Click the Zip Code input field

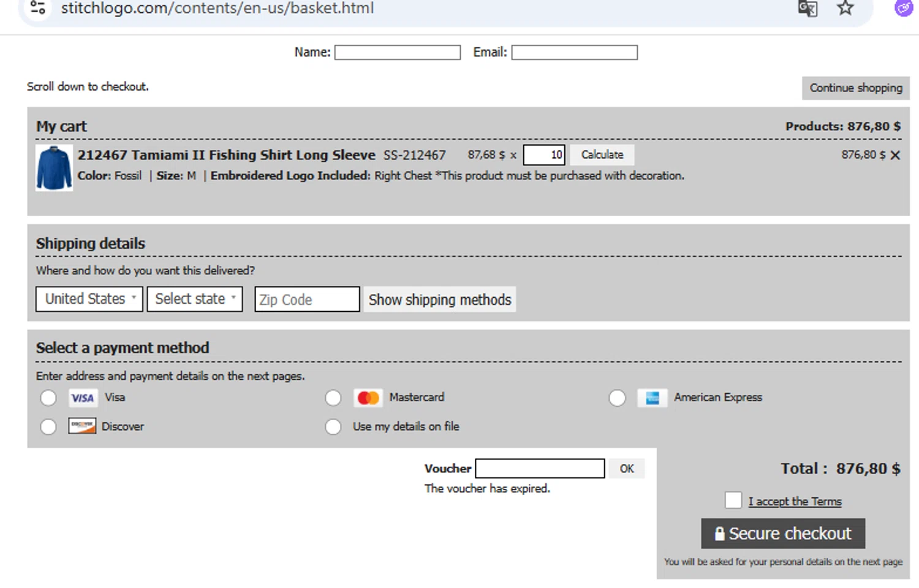[x=307, y=300]
